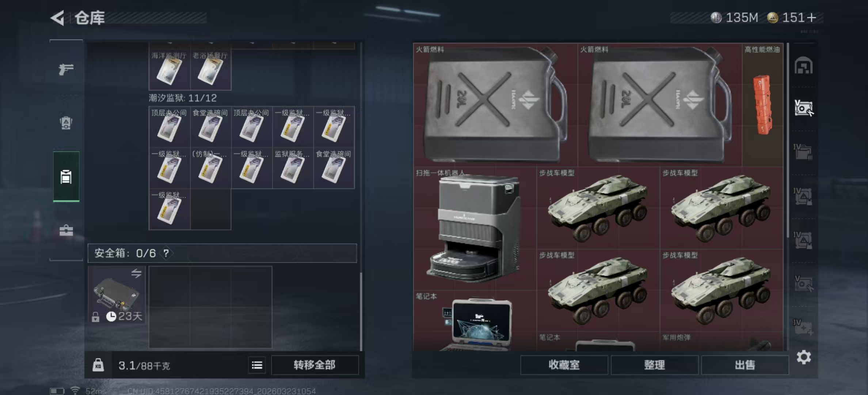Go back using the arrow beside 仓库
This screenshot has height=395, width=868.
[58, 18]
